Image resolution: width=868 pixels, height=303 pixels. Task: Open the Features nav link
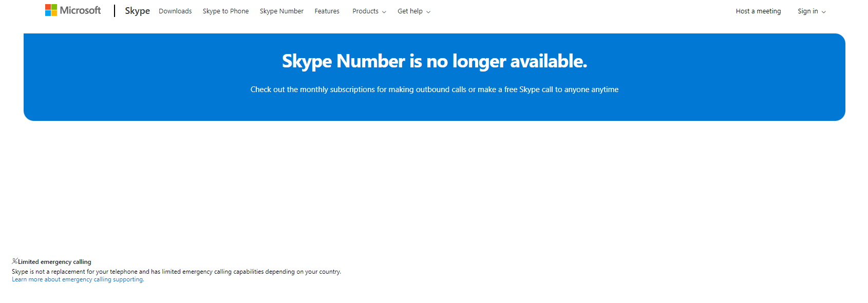pos(327,11)
